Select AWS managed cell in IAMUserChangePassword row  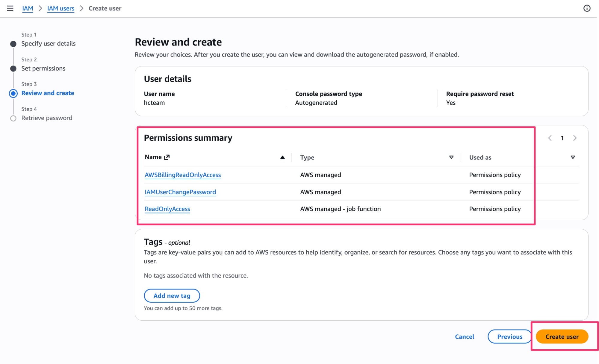pos(320,192)
